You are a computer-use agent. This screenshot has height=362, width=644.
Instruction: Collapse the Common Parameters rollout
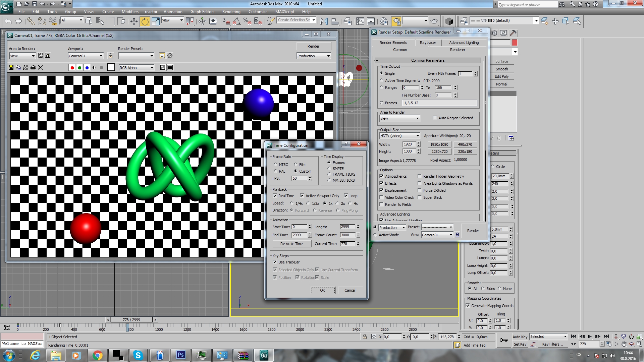coord(428,60)
